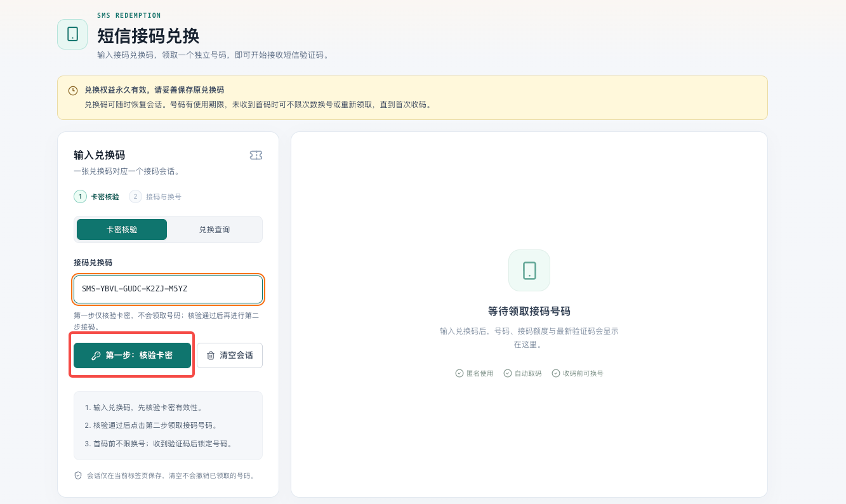This screenshot has height=504, width=846.
Task: Click the 短信接码兑换 page title
Action: (x=149, y=36)
